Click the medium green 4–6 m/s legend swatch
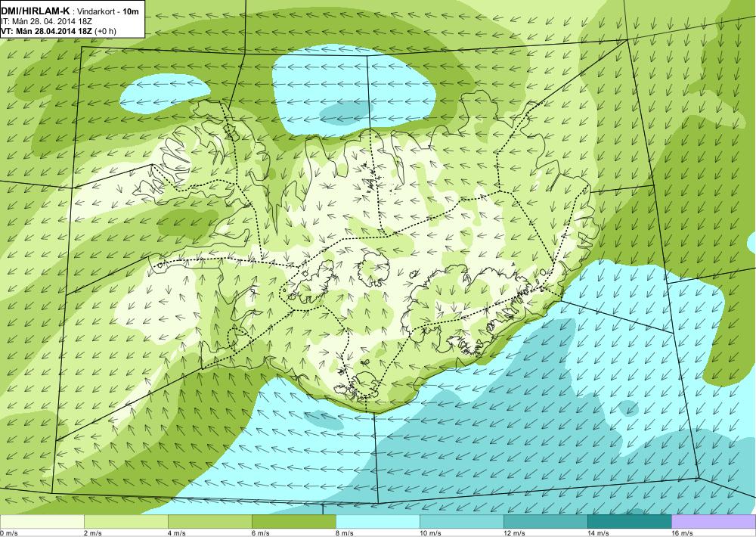Screen dimensions: 756x537 209,522
